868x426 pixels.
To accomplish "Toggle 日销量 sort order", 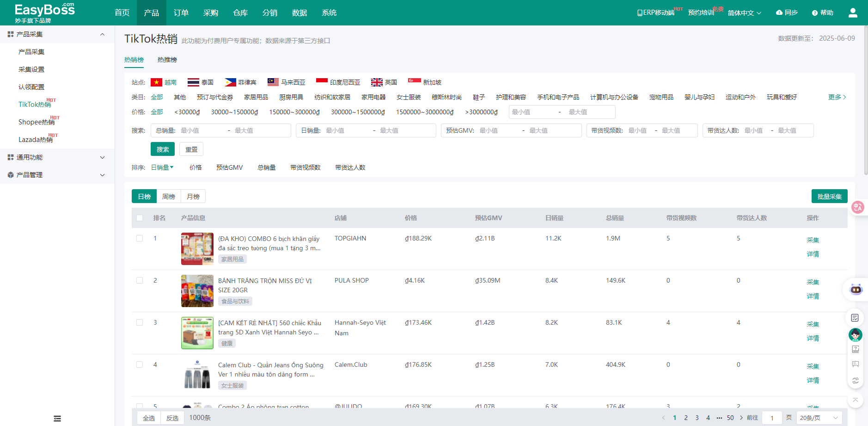I will coord(162,167).
